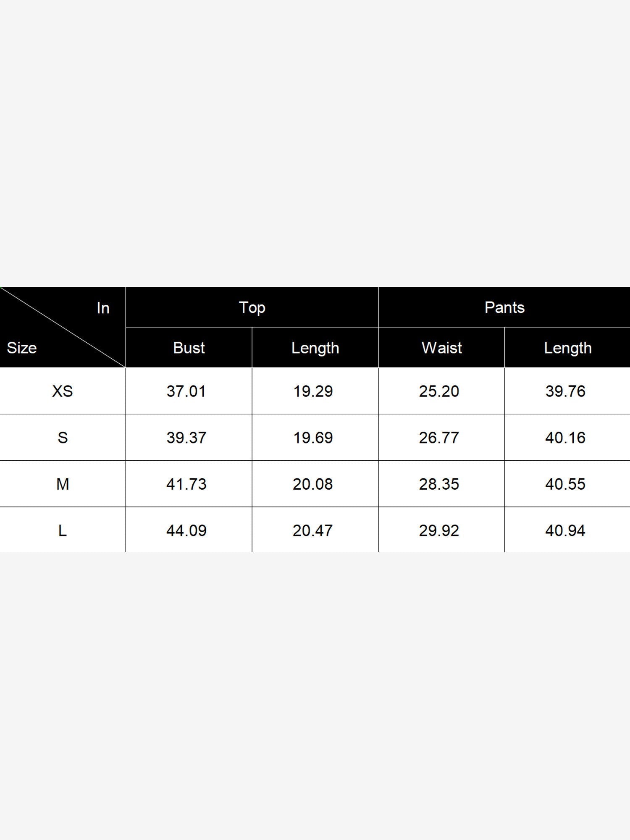
Task: Select the M size row label
Action: click(63, 484)
